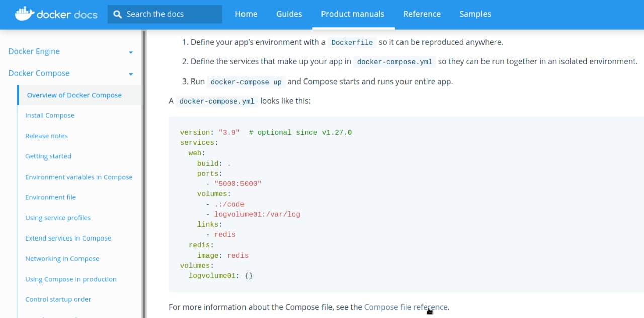The height and width of the screenshot is (318, 644).
Task: Click 'docker-compose up' inline code
Action: click(246, 82)
